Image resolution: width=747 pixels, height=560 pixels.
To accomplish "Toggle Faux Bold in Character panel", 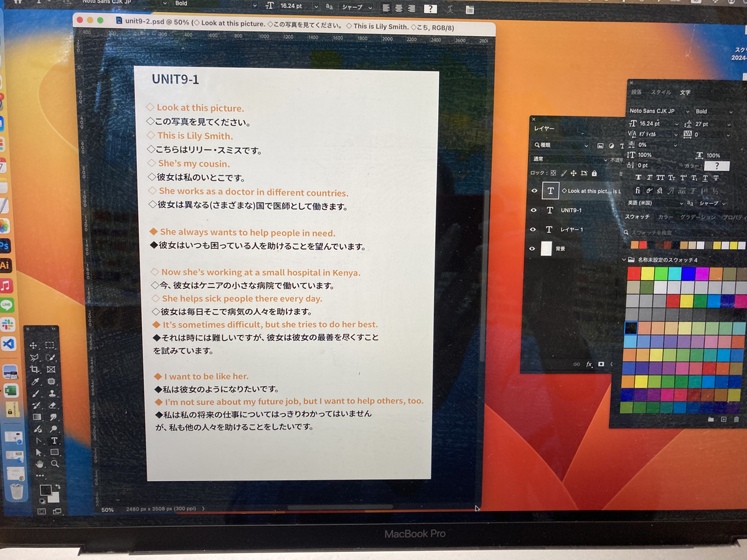I will click(x=638, y=177).
